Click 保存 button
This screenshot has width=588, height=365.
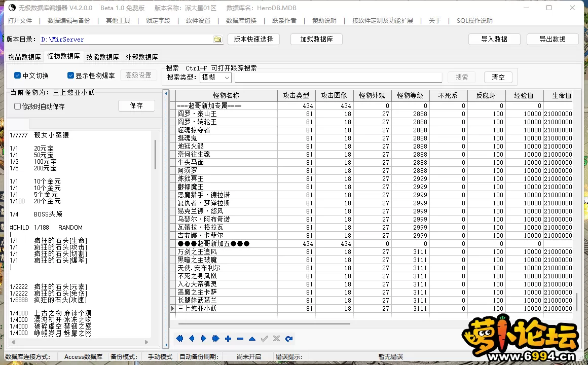click(x=136, y=106)
